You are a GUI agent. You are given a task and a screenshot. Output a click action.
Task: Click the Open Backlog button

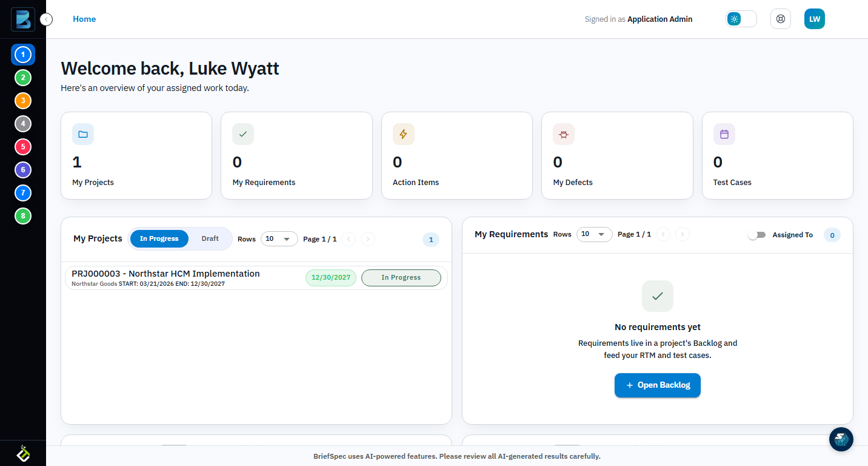(x=658, y=385)
